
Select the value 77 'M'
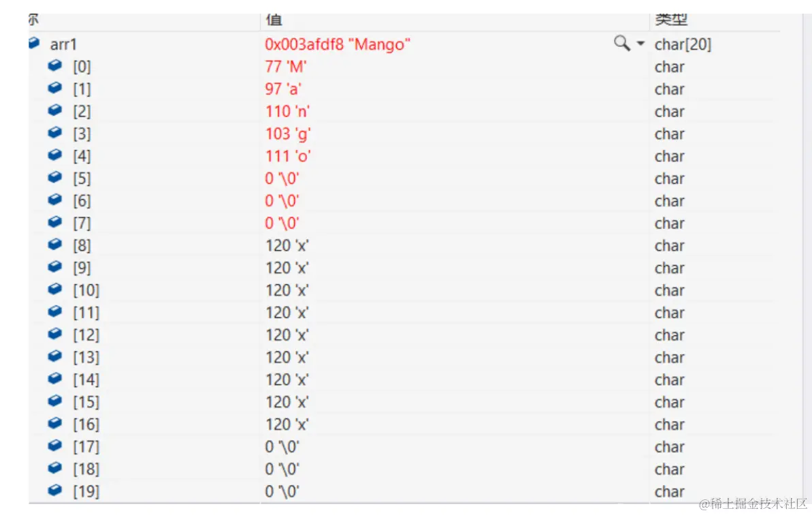(x=286, y=67)
